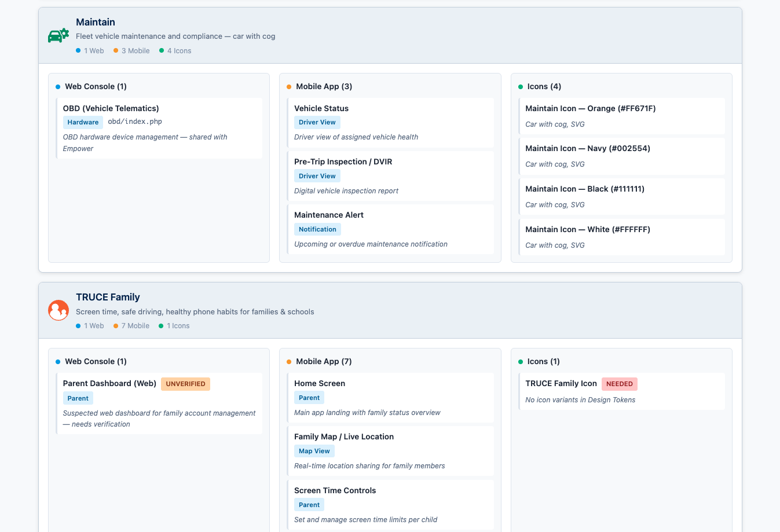Viewport: 780px width, 532px height.
Task: Select Maintain Icon — White (#FFFFFF)
Action: [621, 237]
